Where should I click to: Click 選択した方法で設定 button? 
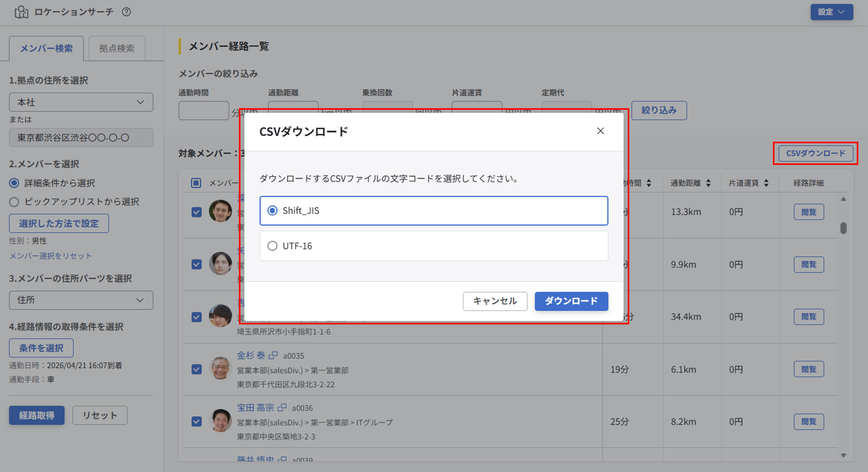(59, 223)
